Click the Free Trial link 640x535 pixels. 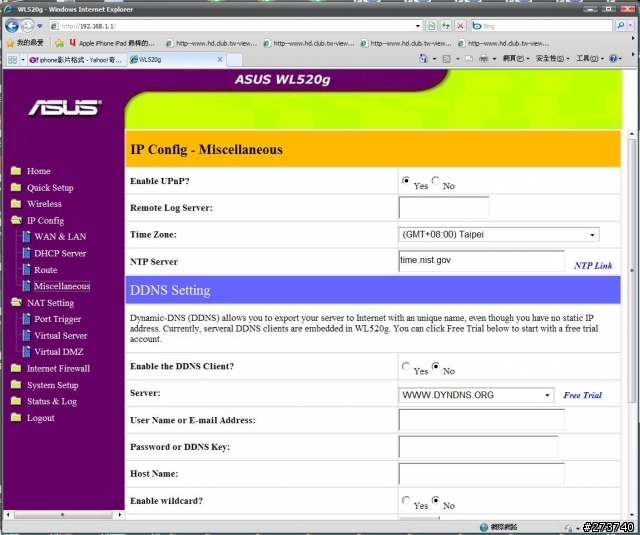click(582, 395)
